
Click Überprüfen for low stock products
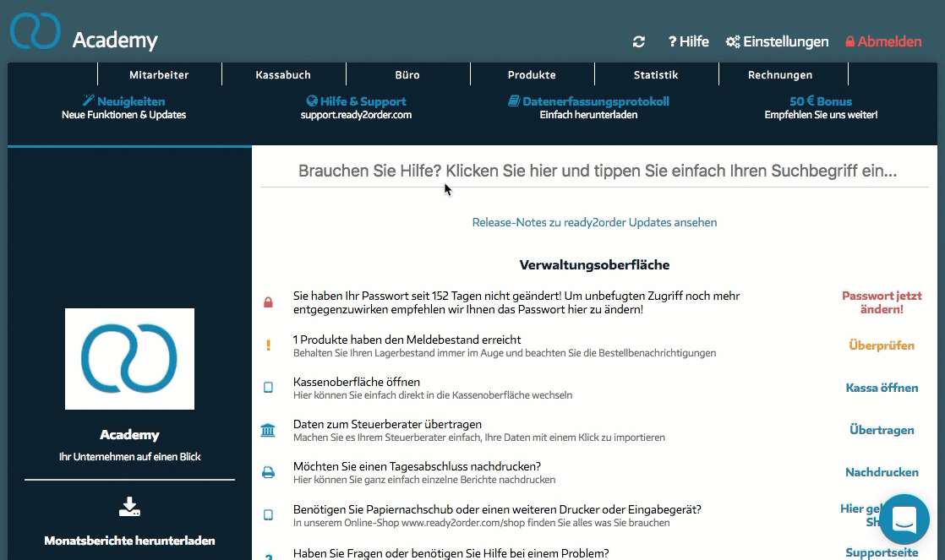point(882,345)
